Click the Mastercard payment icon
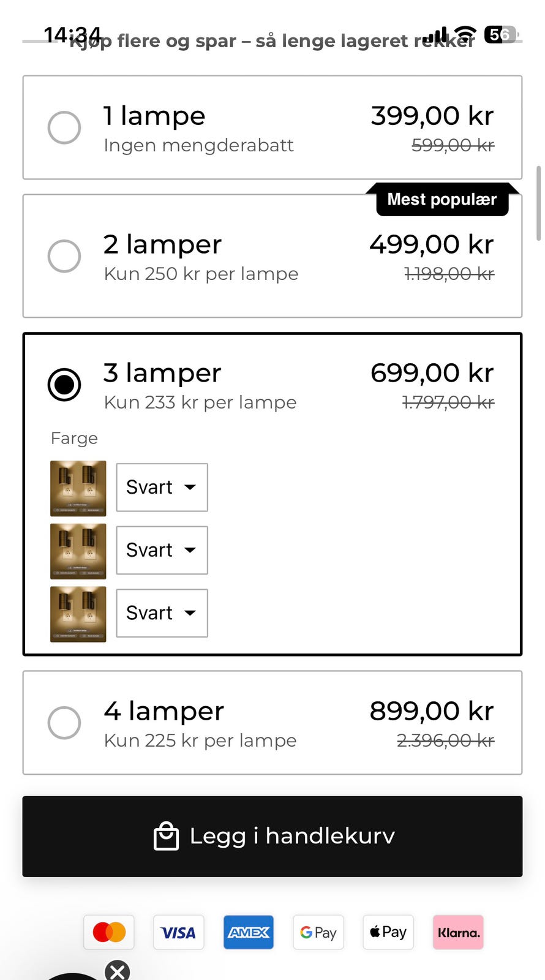Screen dimensions: 545x980 click(x=109, y=932)
